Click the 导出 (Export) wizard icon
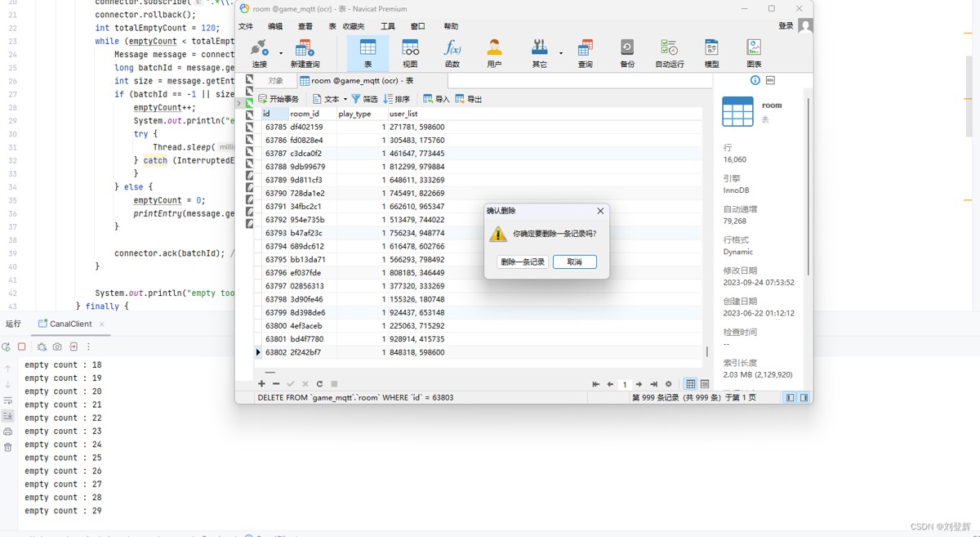 (x=469, y=99)
